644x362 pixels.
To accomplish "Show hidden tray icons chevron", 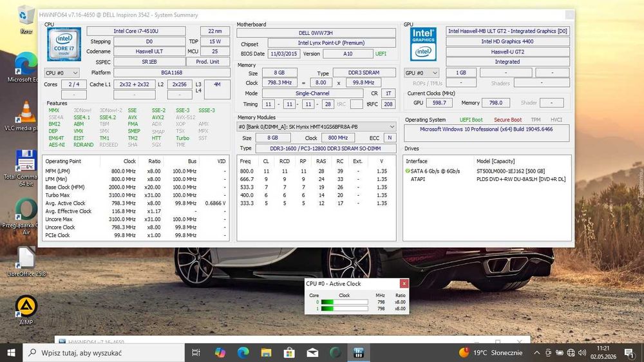I will click(x=537, y=352).
